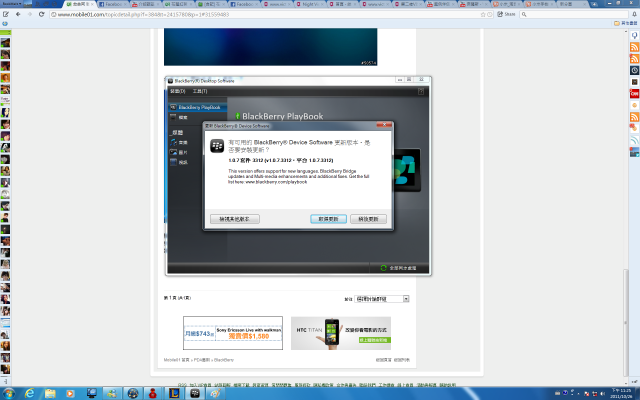Switch to the Night V tab
Image resolution: width=640 pixels, height=400 pixels.
point(310,4)
